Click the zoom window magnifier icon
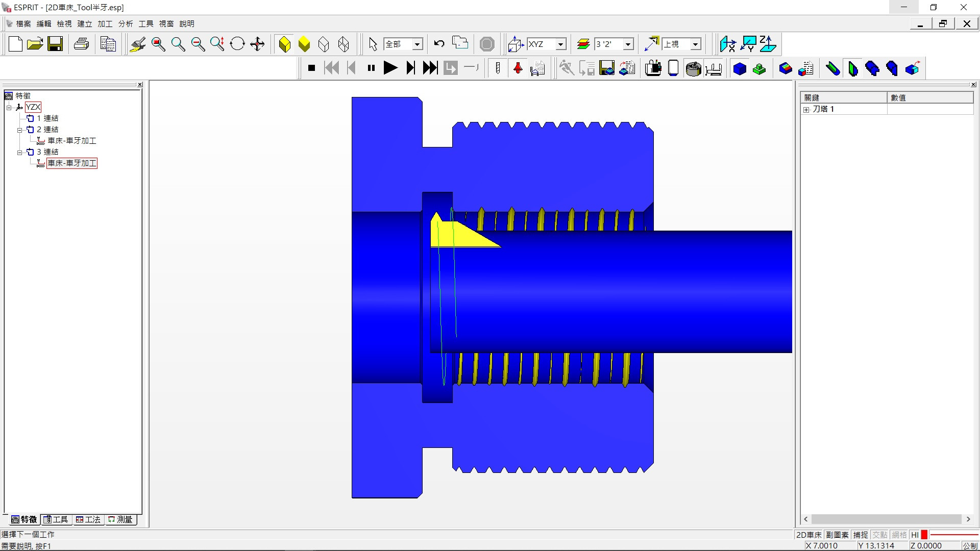 158,44
